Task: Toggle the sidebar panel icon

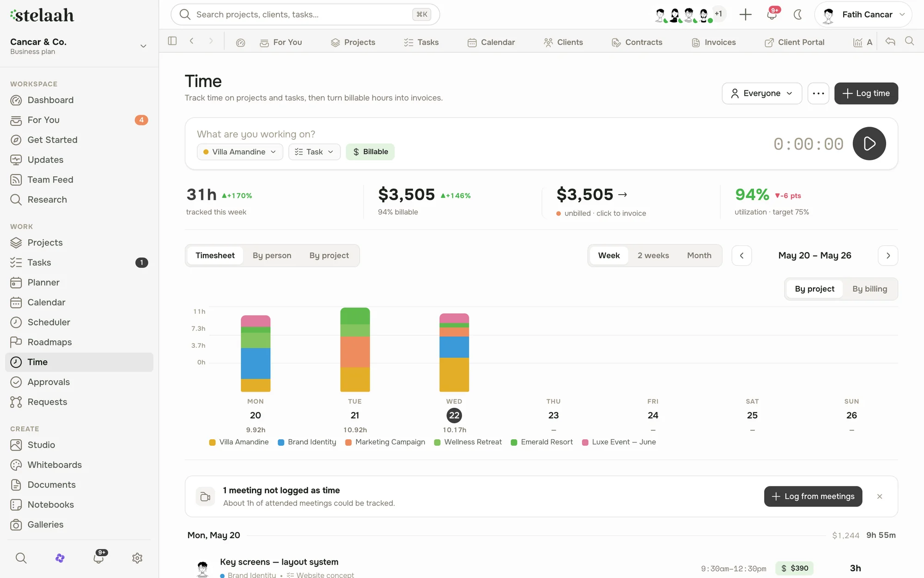Action: click(x=172, y=41)
